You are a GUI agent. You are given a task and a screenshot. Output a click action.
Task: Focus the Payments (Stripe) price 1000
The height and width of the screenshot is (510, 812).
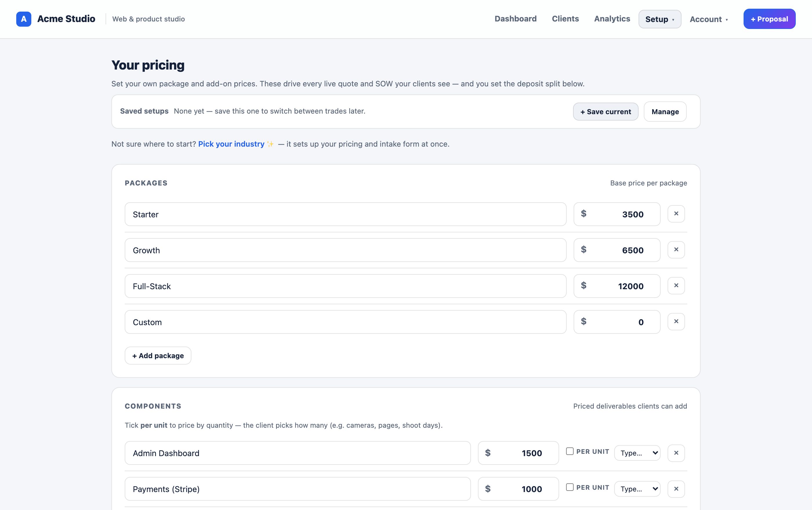point(518,489)
